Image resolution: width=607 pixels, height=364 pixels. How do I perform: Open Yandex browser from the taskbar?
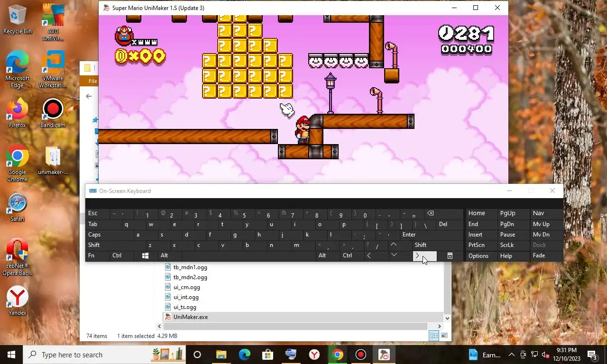[314, 355]
